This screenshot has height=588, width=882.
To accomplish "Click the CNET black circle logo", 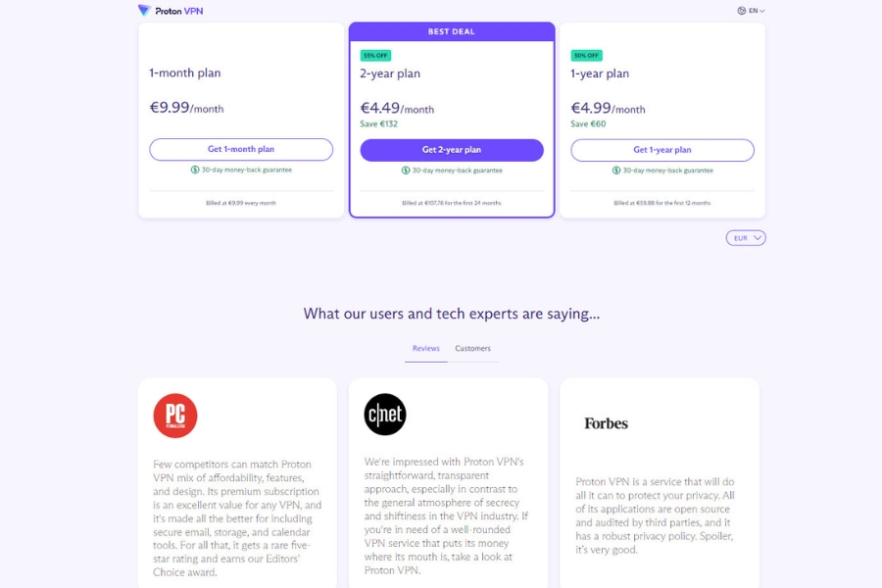I will pos(385,415).
